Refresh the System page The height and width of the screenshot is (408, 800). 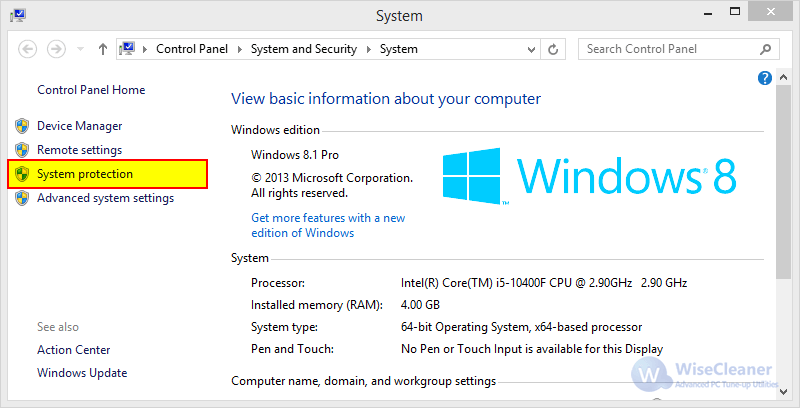pyautogui.click(x=553, y=49)
